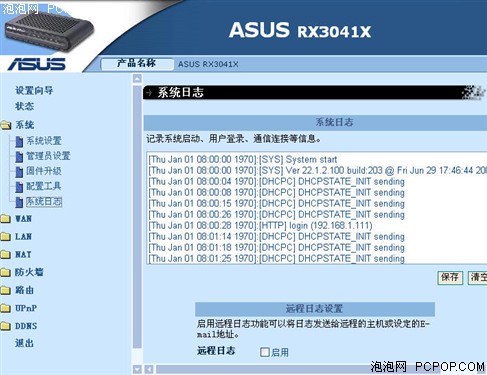Select 系统日志 in the sidebar tree
The width and height of the screenshot is (487, 375).
click(x=44, y=201)
